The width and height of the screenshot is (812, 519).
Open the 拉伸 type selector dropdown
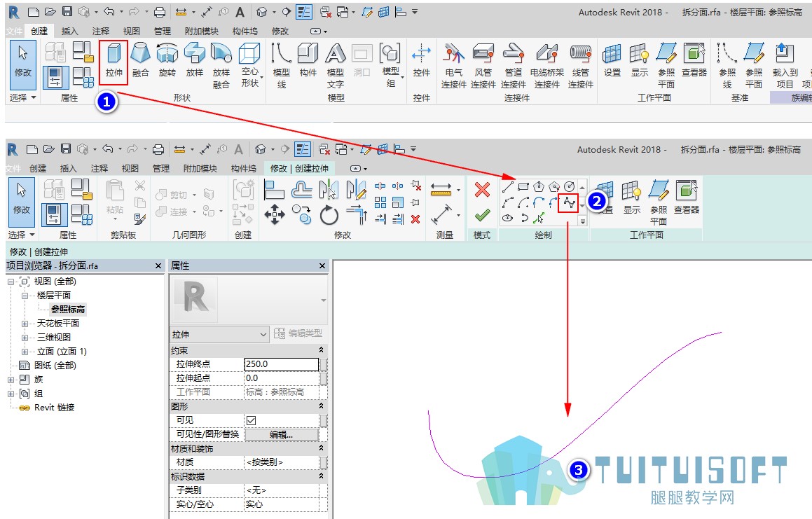point(263,335)
